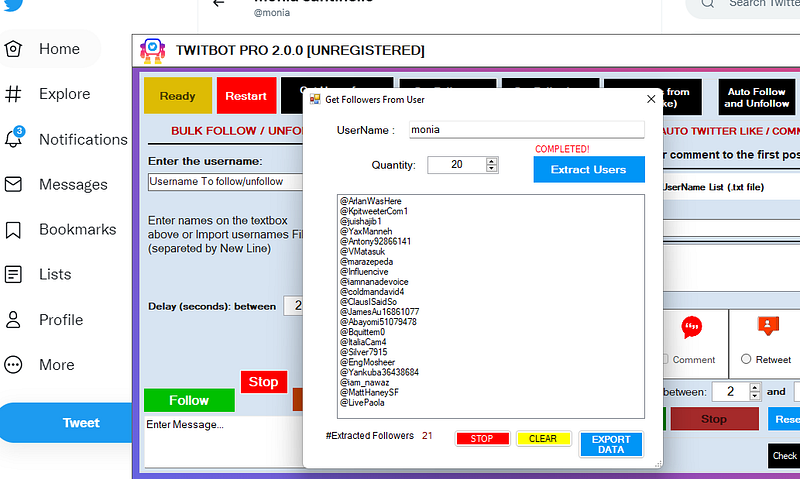Screen dimensions: 800x479
Task: Select @marazepeda in extracted list
Action: (x=366, y=262)
